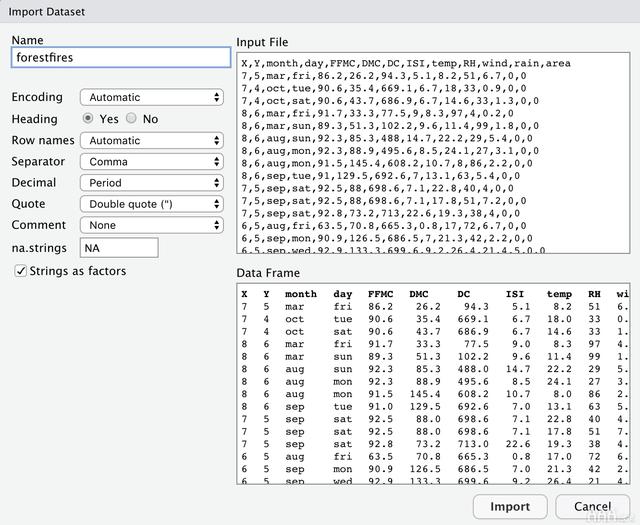Open the Decimal dropdown set to Period

coord(152,183)
